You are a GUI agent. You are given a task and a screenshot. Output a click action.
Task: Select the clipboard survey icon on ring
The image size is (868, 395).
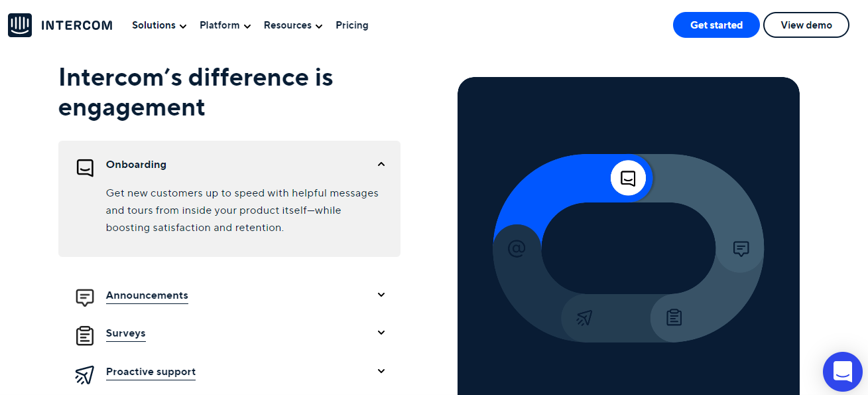[x=674, y=317]
